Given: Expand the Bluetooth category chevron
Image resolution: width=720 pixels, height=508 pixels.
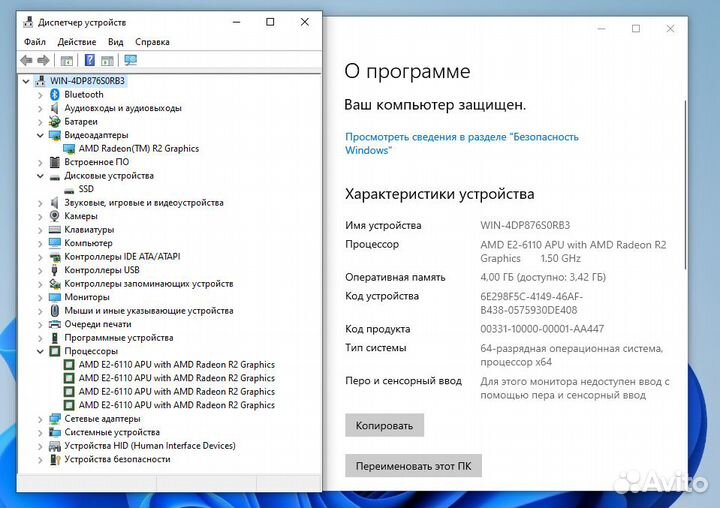Looking at the screenshot, I should [40, 95].
